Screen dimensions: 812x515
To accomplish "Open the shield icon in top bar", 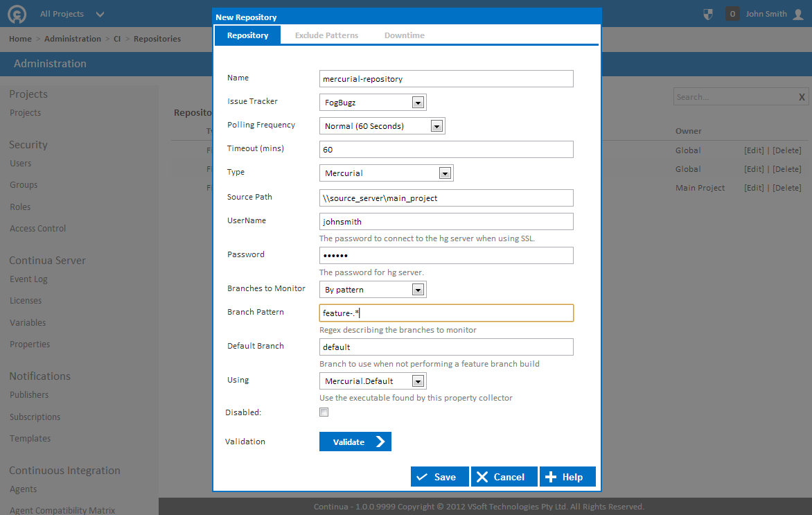I will tap(708, 14).
